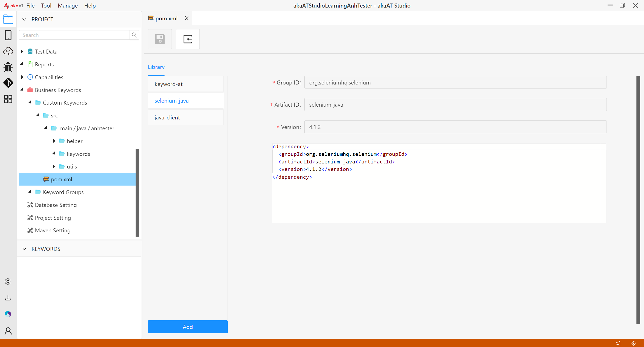Click the Maven Setting tools icon

(30, 230)
